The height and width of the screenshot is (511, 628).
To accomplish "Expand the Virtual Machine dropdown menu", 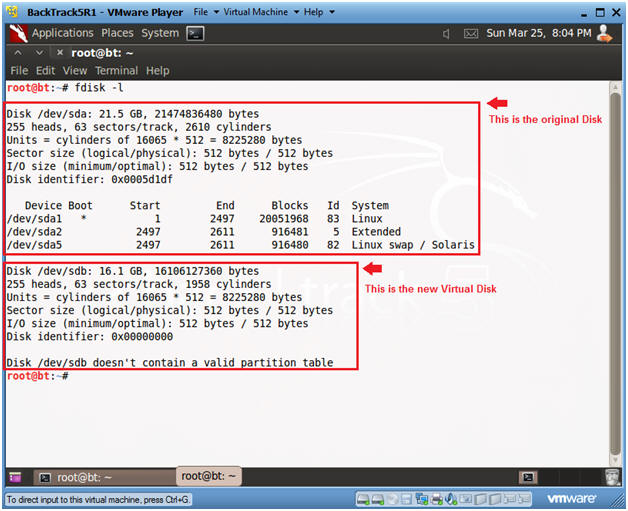I will [261, 12].
